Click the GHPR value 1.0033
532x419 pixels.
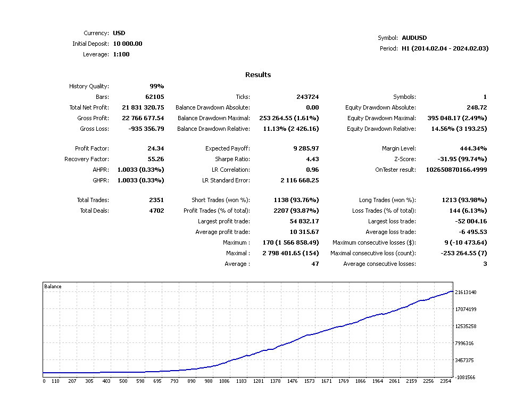coord(141,180)
